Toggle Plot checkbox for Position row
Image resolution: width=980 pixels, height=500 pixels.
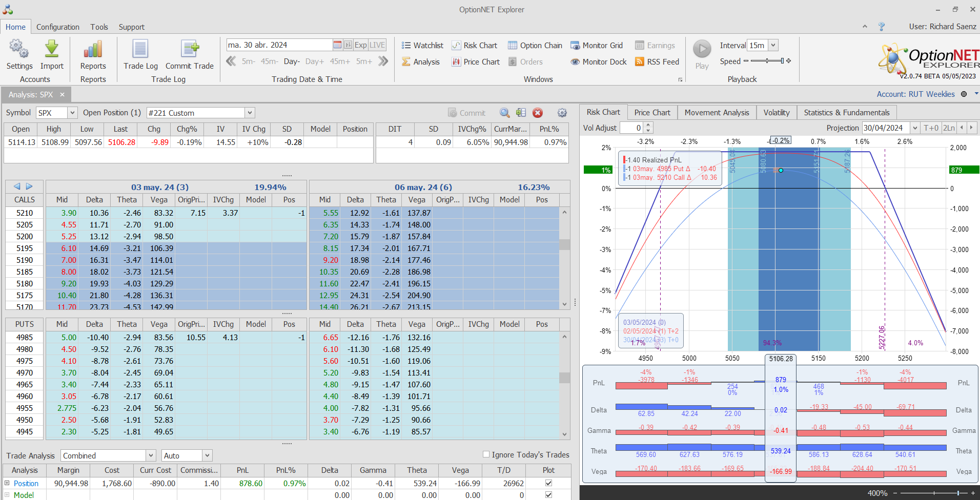(548, 483)
